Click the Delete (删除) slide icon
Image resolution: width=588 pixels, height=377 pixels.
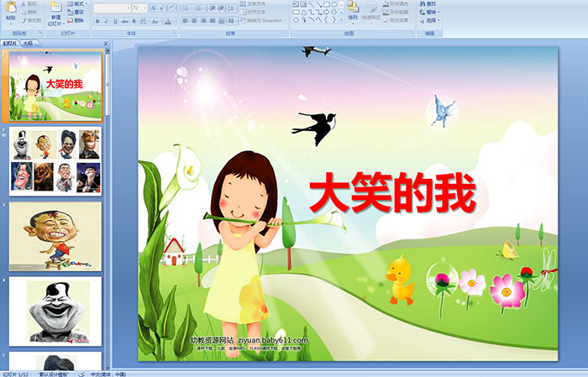(x=70, y=20)
